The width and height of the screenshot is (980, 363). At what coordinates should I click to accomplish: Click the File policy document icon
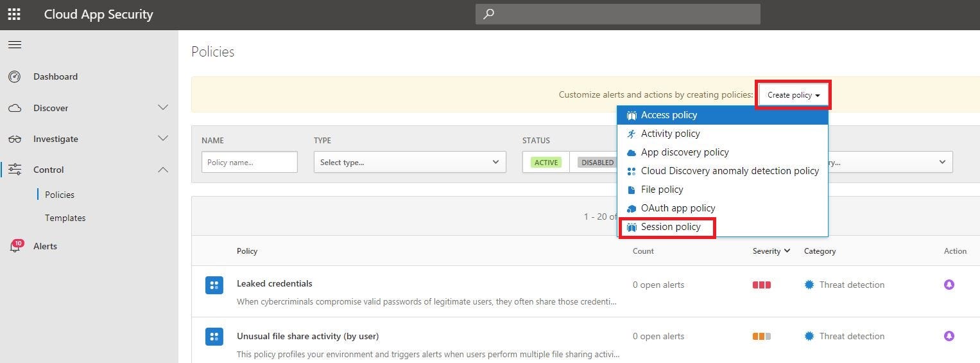tap(632, 190)
